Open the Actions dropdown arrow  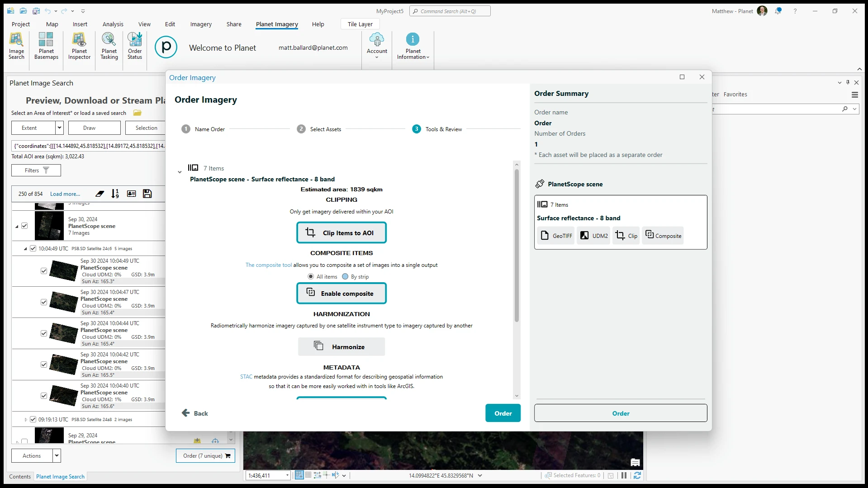(x=57, y=455)
